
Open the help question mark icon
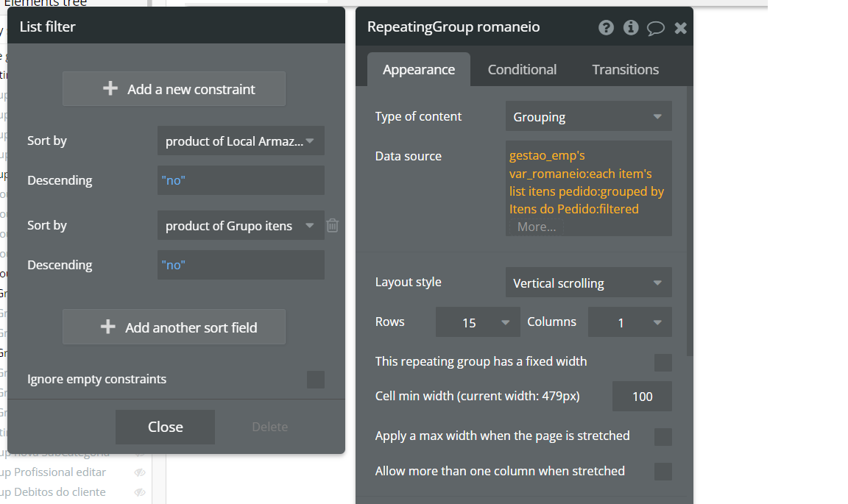click(606, 28)
